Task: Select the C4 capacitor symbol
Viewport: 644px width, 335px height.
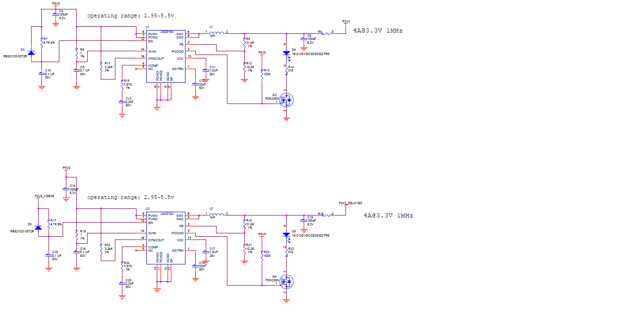Action: (56, 15)
